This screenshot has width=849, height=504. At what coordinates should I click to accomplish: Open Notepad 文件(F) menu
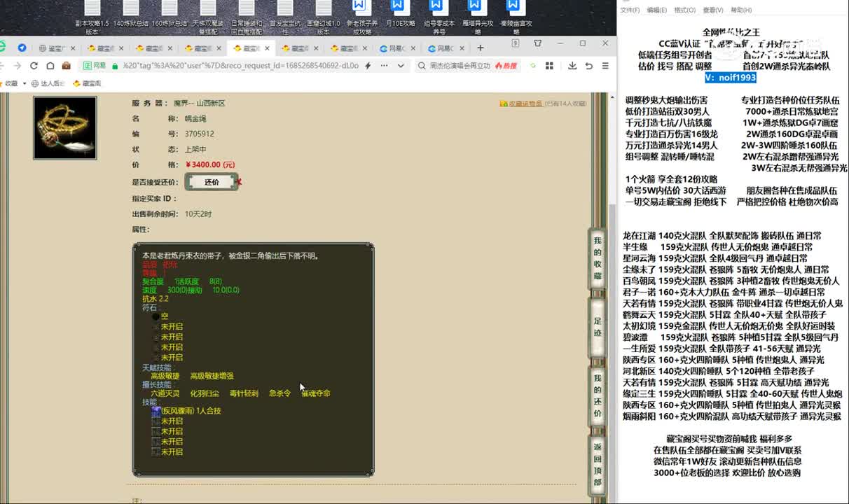tap(630, 10)
